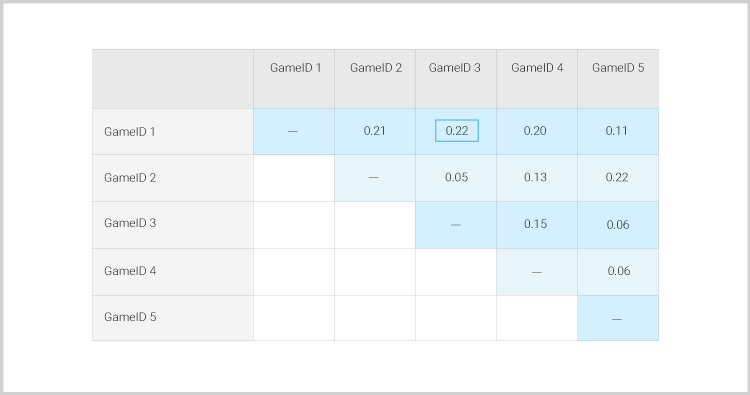750x395 pixels.
Task: Click the 0.06 cell in GameID 4 row
Action: click(618, 272)
